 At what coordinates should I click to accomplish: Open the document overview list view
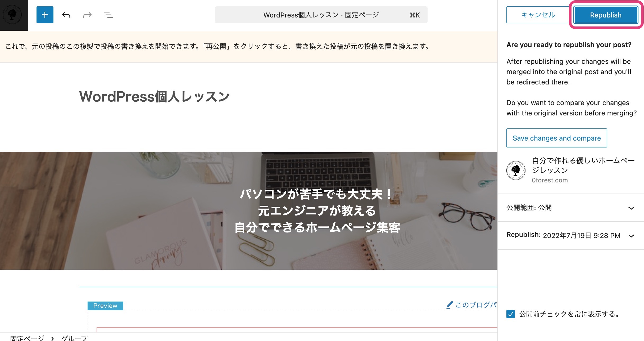[x=108, y=15]
